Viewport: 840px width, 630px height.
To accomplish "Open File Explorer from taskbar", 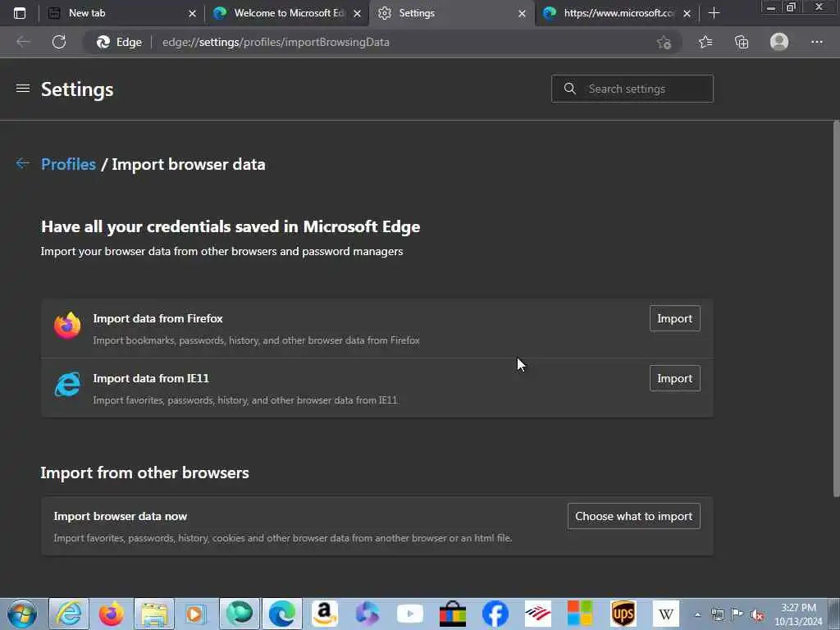I will (x=153, y=614).
